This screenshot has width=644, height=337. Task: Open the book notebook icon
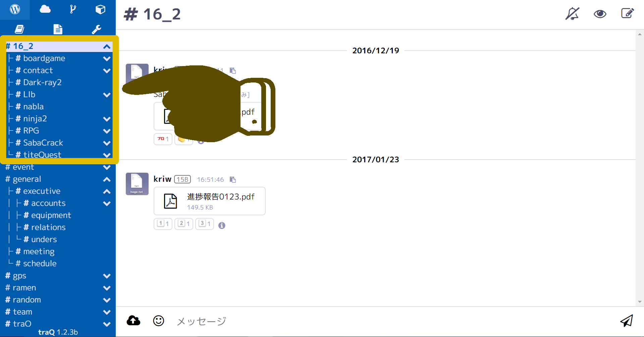tap(19, 29)
